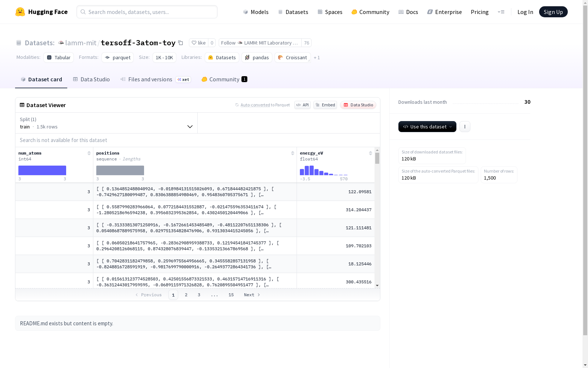Click the energy value 314.204437 cell
This screenshot has width=588, height=368.
(x=336, y=210)
